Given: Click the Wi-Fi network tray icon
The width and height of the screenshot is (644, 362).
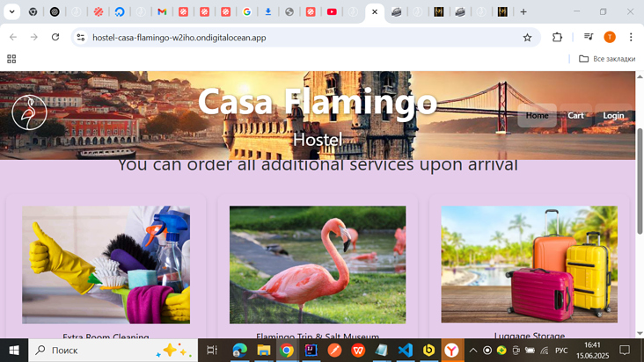Looking at the screenshot, I should (x=545, y=351).
